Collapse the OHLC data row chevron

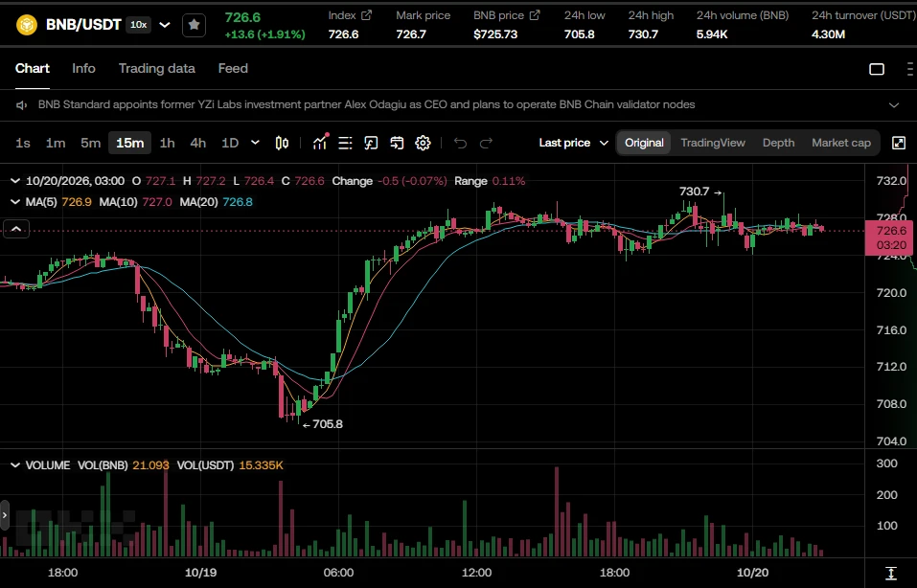coord(15,181)
